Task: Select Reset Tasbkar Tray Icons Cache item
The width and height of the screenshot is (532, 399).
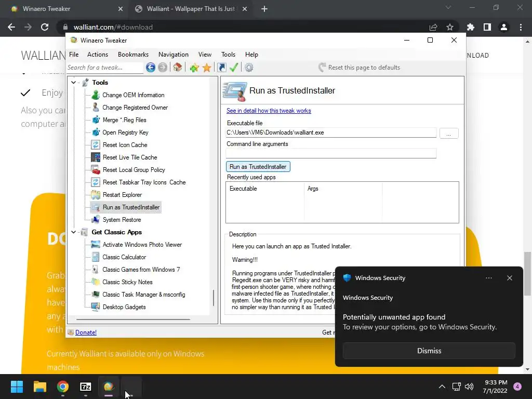Action: tap(144, 182)
